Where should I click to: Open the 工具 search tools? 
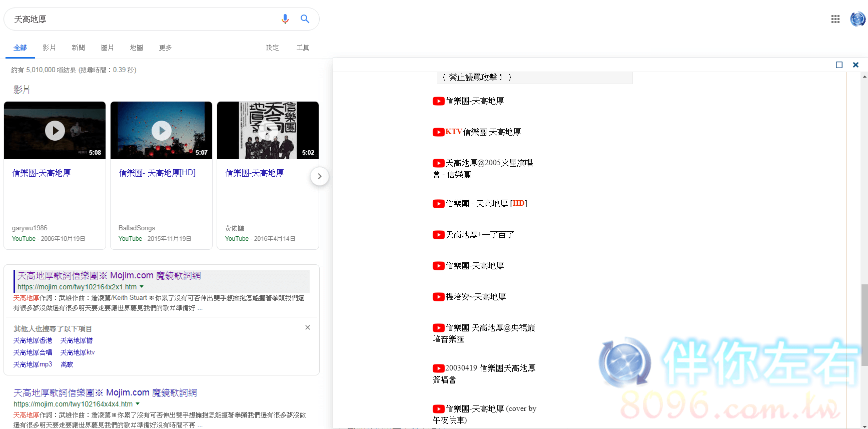(303, 48)
